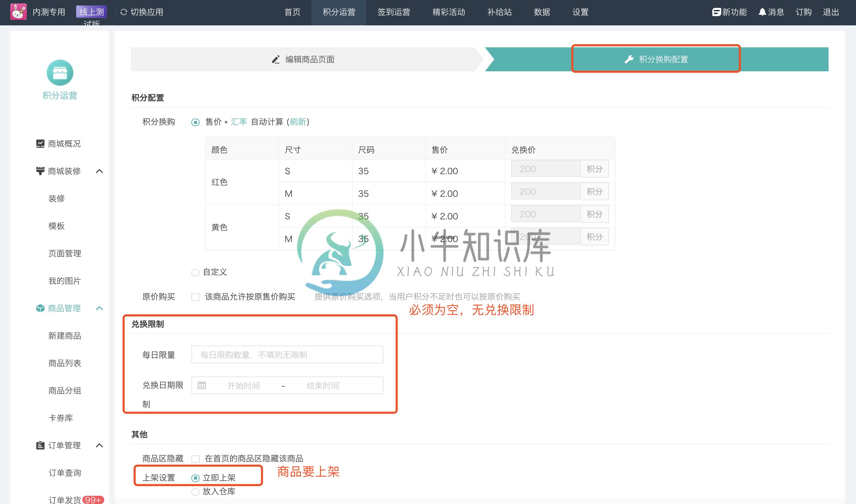856x504 pixels.
Task: Click the 黄色 color cell
Action: [x=242, y=227]
